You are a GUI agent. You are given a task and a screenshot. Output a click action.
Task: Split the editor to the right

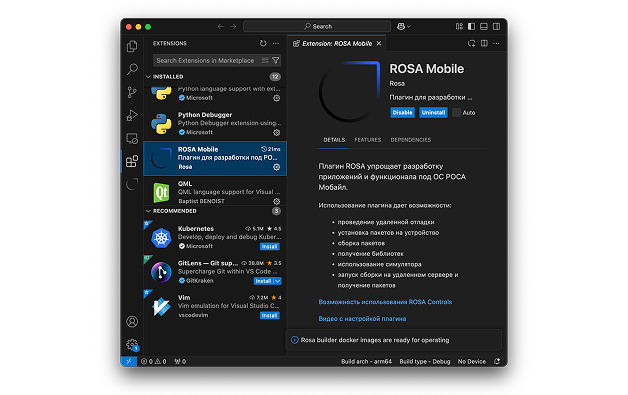484,43
